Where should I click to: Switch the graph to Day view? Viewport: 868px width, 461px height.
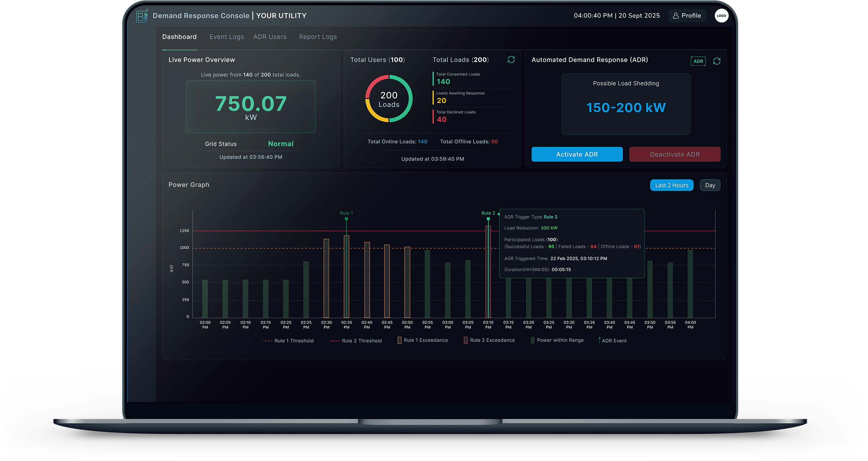(x=710, y=185)
